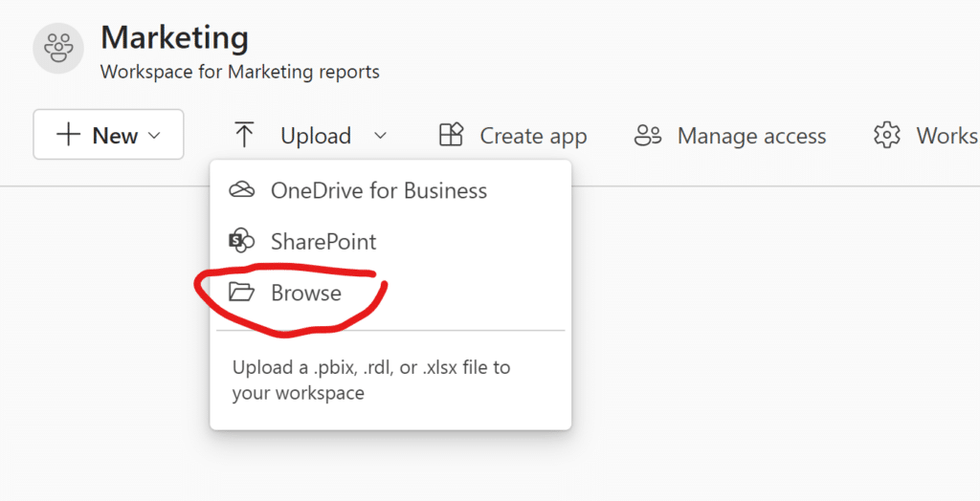
Task: Expand the New dropdown chevron
Action: (x=153, y=136)
